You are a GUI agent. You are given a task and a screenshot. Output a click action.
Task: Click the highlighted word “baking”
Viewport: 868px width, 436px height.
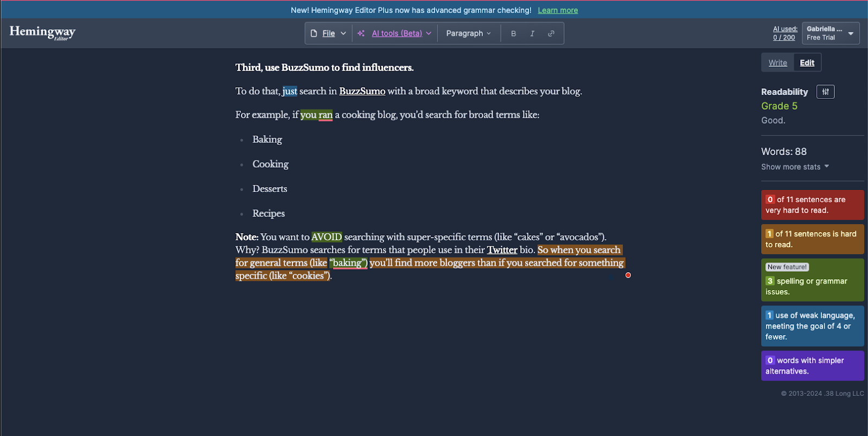(348, 263)
